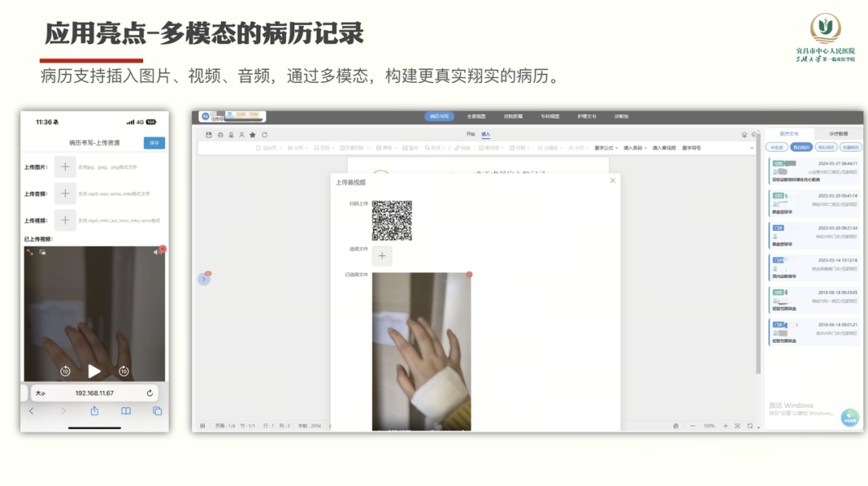The image size is (868, 486).
Task: Click the refresh icon in the editor toolbar
Action: 264,134
